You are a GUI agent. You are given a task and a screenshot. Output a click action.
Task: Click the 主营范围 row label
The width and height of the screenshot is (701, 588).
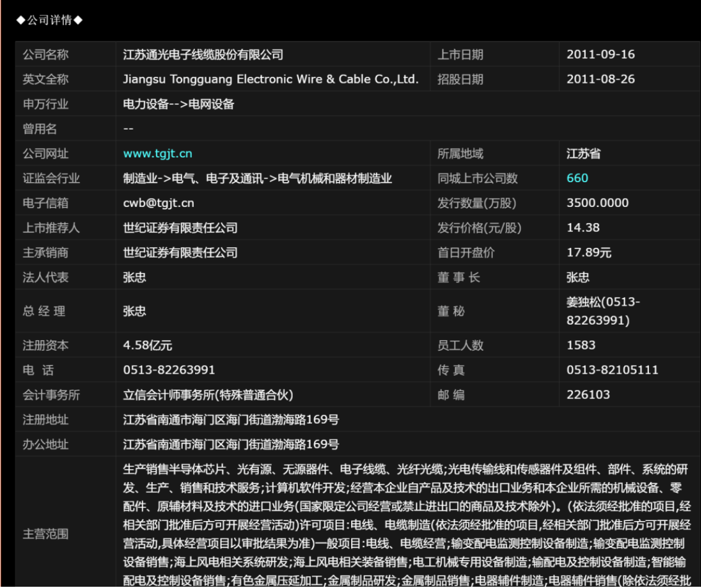click(x=46, y=534)
